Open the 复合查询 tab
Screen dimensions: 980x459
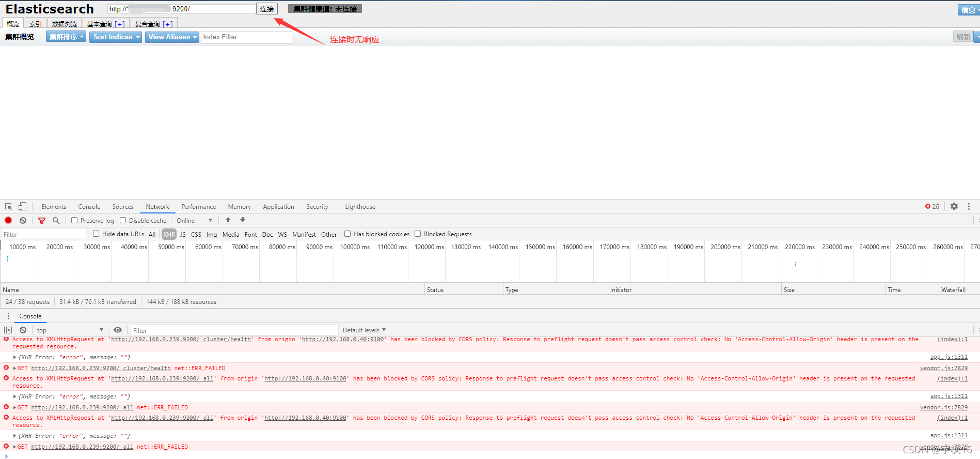pyautogui.click(x=154, y=24)
